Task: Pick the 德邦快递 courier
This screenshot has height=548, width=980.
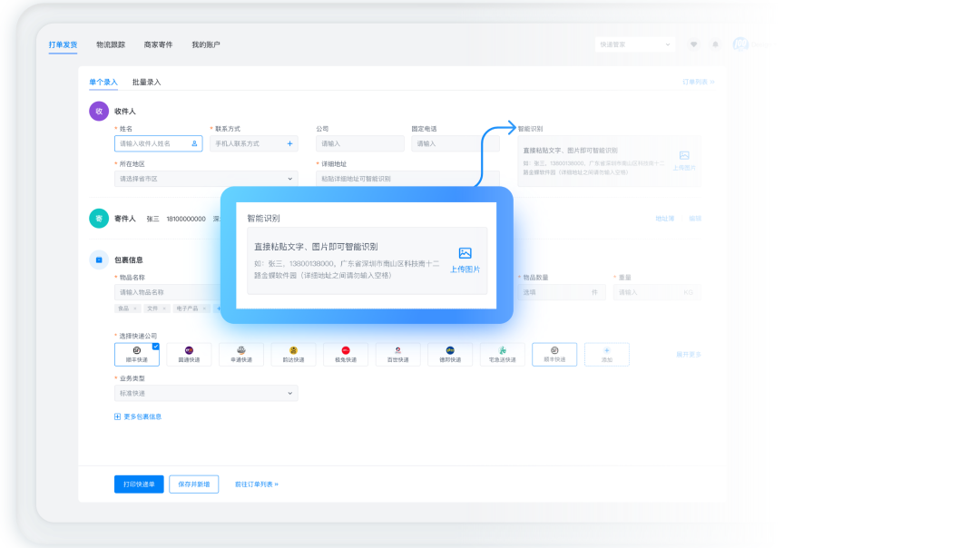Action: point(450,354)
